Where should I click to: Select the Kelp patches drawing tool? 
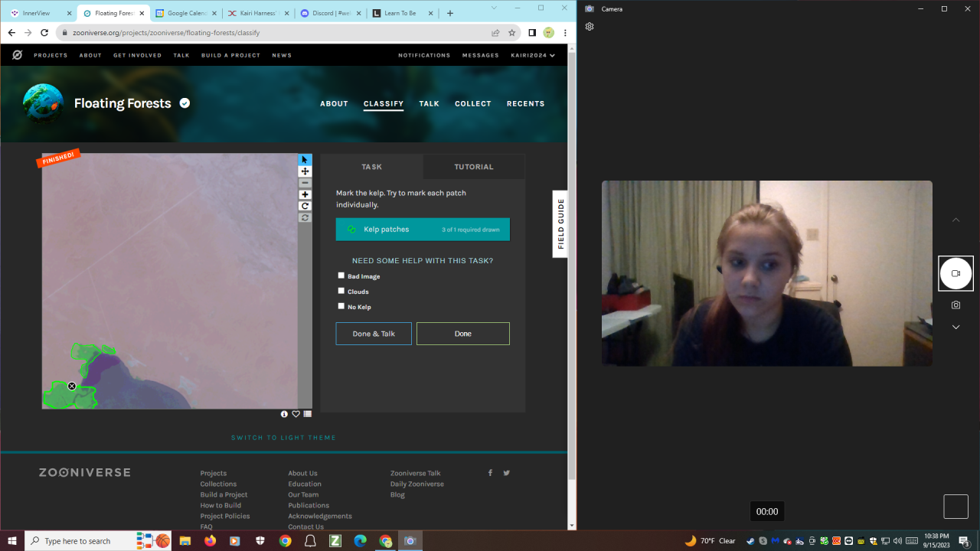click(423, 230)
